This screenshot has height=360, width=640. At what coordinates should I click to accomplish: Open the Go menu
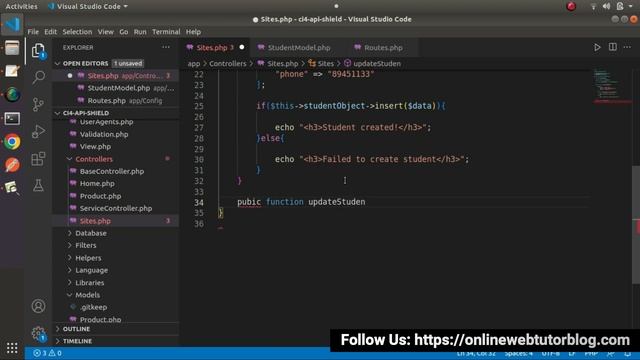tap(124, 32)
